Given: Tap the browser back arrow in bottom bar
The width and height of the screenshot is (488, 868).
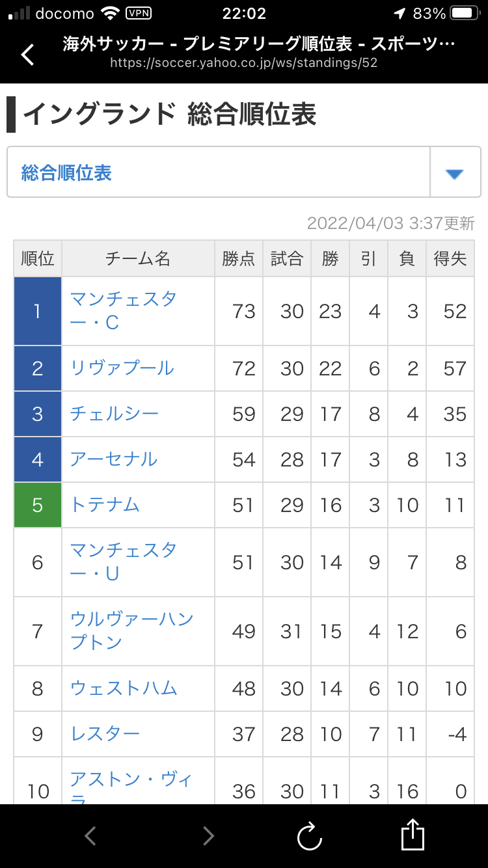Looking at the screenshot, I should click(90, 835).
